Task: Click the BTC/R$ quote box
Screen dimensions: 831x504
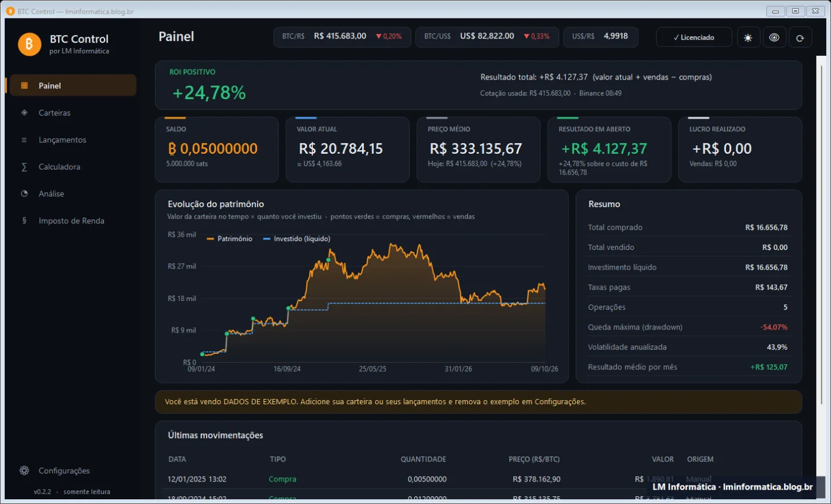Action: click(342, 37)
